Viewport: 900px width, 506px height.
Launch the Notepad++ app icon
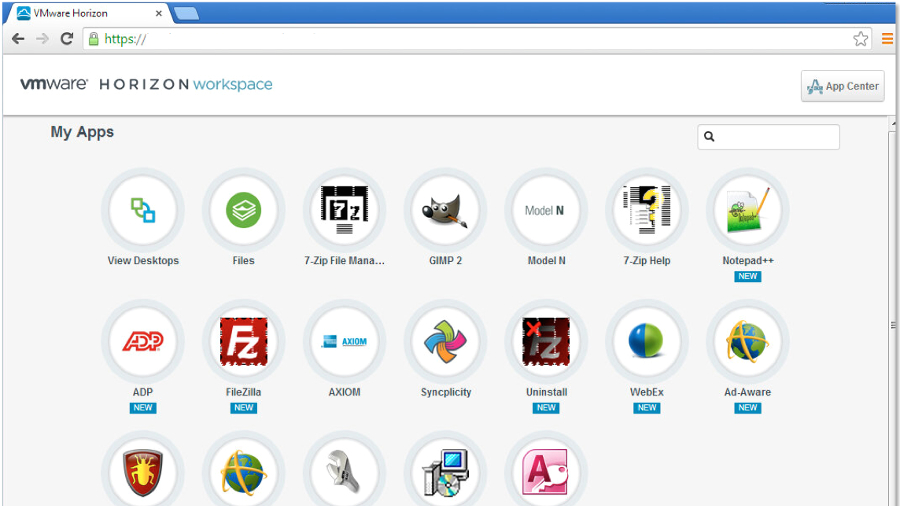[x=747, y=210]
